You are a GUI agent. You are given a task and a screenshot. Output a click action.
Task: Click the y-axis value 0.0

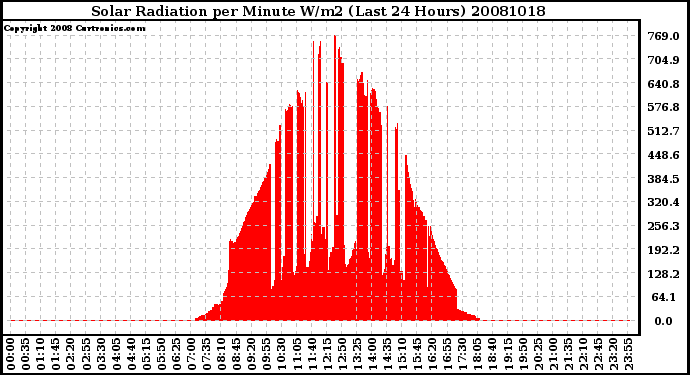664,321
